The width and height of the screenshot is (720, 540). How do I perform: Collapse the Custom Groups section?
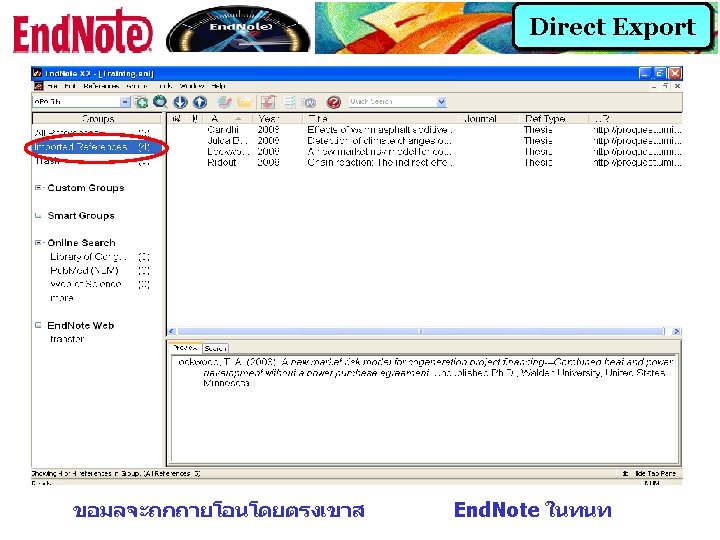click(39, 188)
